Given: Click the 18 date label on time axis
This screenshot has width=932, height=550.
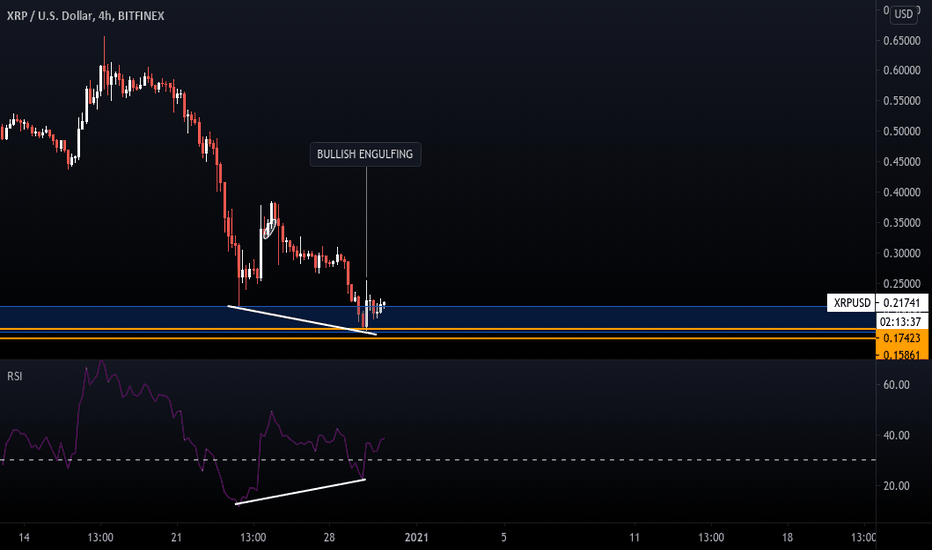Looking at the screenshot, I should [787, 538].
